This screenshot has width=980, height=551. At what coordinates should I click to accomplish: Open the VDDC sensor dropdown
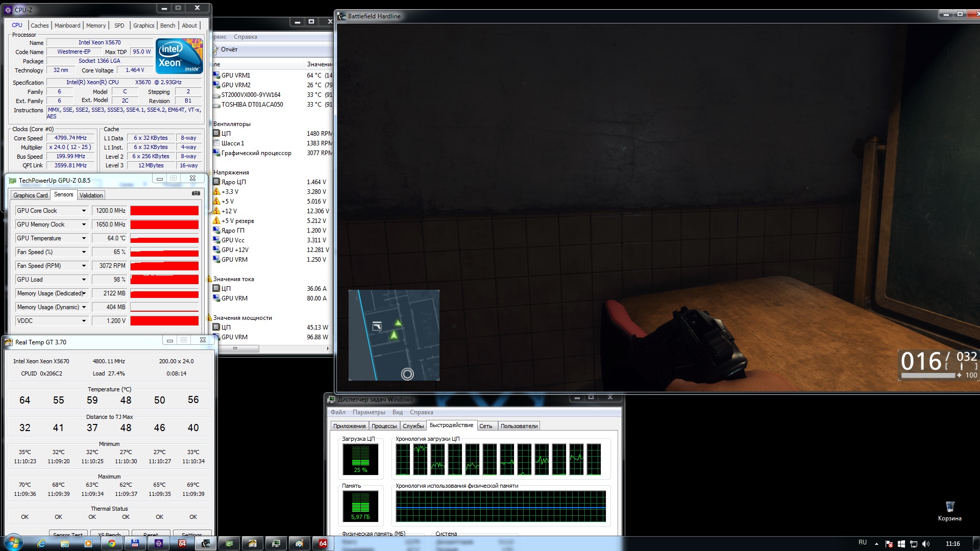[84, 321]
